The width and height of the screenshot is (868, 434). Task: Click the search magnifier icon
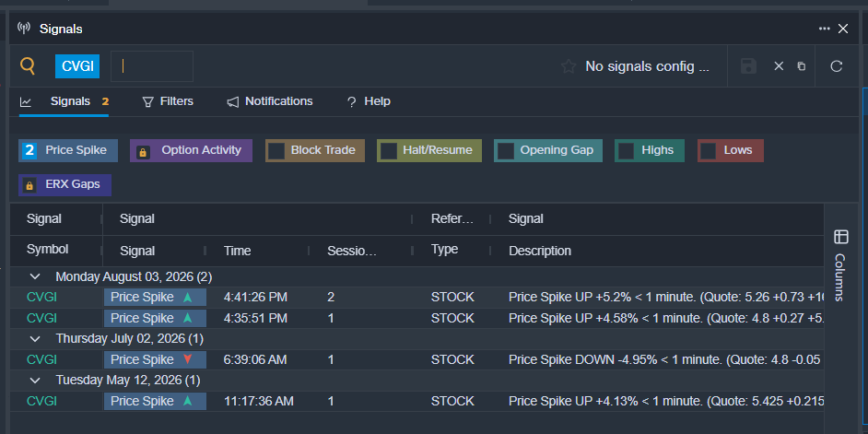pos(28,65)
